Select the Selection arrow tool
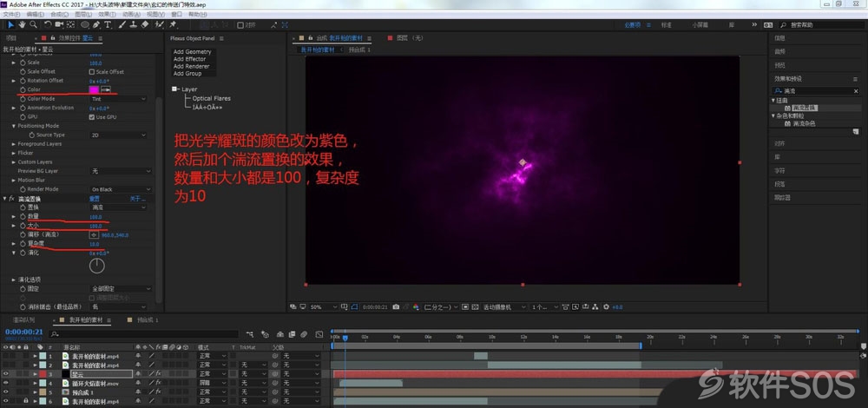This screenshot has height=408, width=868. click(11, 25)
